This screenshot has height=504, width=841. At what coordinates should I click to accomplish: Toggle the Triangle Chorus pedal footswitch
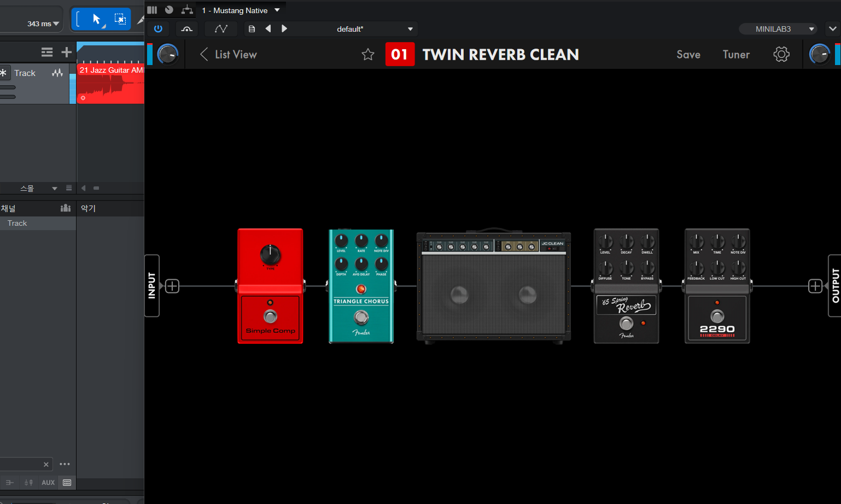(x=361, y=317)
